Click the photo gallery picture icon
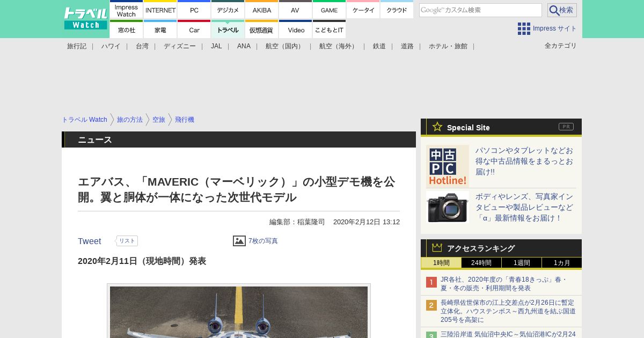The width and height of the screenshot is (644, 338). tap(239, 241)
